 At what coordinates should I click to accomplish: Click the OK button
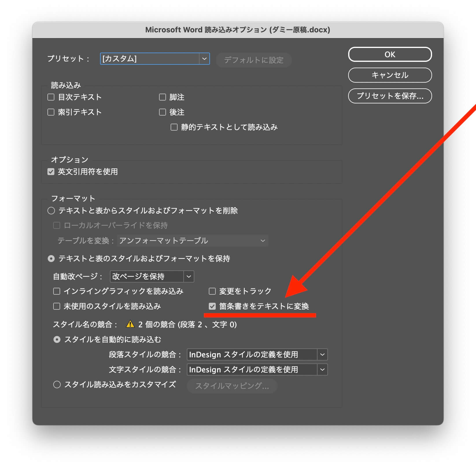(x=390, y=54)
